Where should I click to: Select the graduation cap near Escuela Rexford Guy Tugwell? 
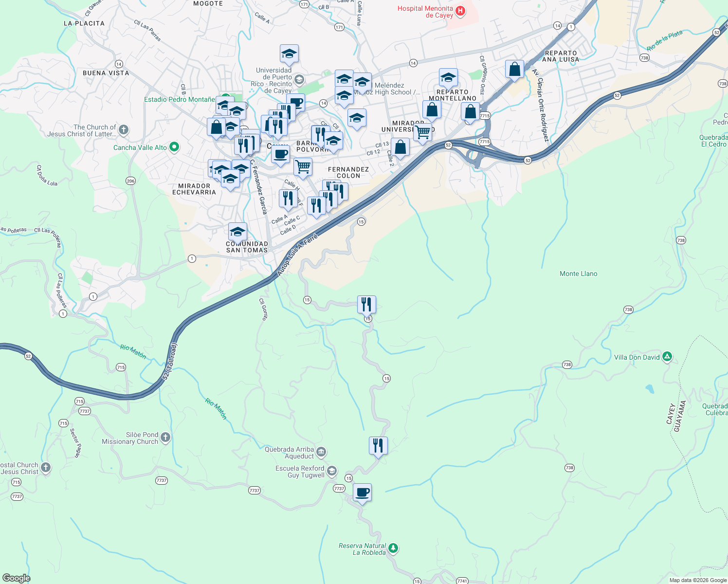pyautogui.click(x=331, y=471)
